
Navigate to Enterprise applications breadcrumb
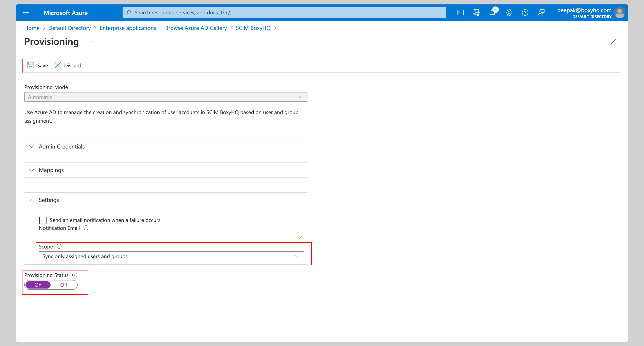pos(128,28)
